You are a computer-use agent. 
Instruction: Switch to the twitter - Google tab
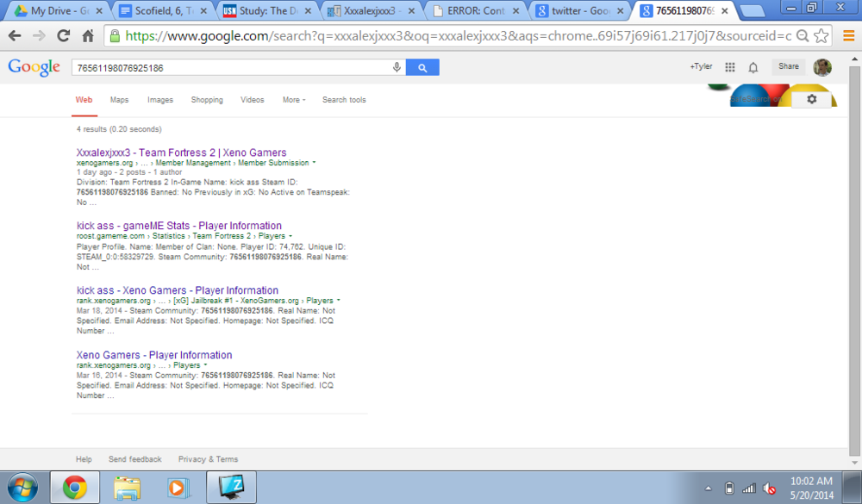580,11
